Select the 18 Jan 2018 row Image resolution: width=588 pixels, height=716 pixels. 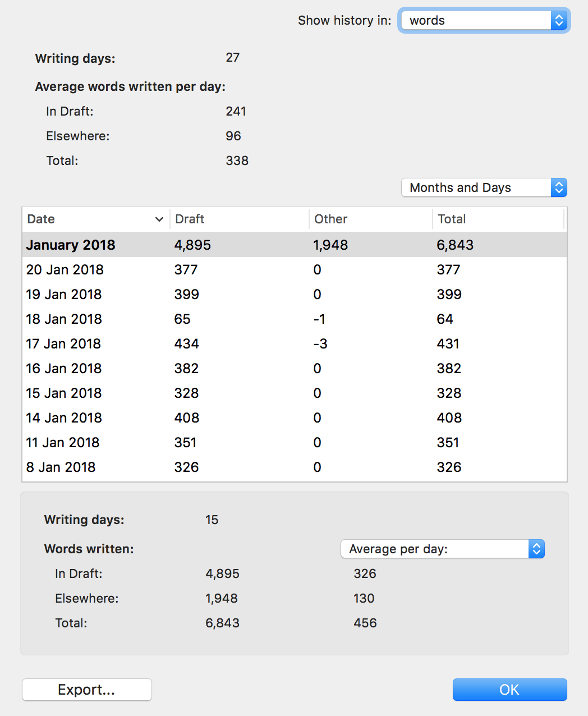tap(295, 319)
